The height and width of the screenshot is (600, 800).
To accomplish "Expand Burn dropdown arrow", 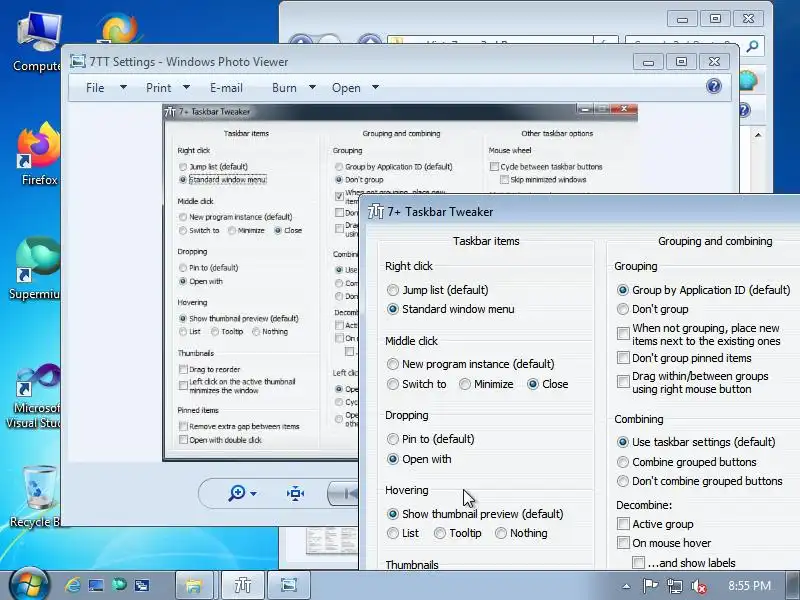I will (x=312, y=87).
